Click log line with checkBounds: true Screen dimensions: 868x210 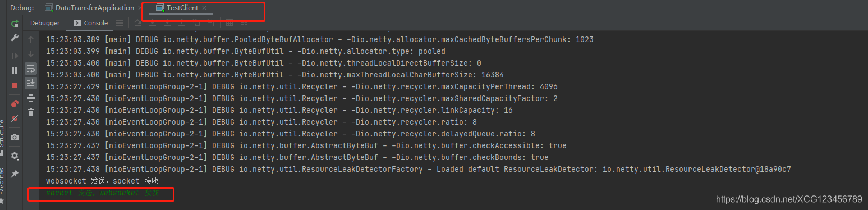[x=297, y=157]
